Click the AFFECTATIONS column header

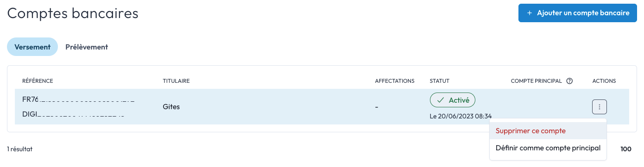click(x=394, y=81)
